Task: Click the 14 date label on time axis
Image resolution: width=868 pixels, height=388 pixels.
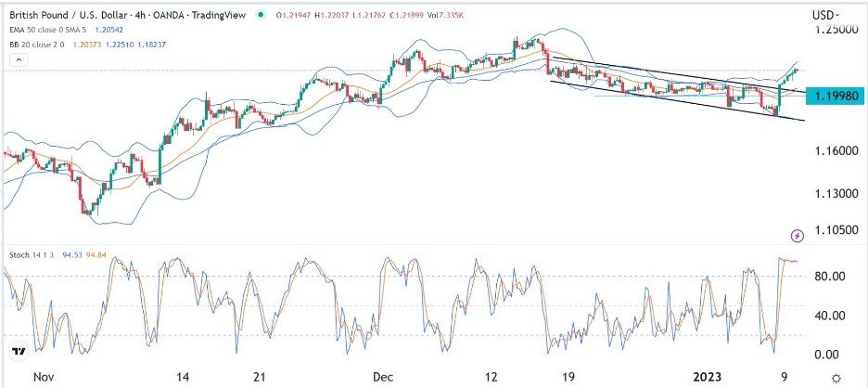Action: 184,377
